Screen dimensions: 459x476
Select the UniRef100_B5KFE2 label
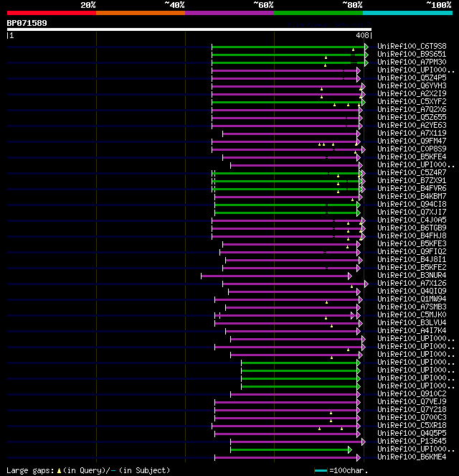[412, 267]
